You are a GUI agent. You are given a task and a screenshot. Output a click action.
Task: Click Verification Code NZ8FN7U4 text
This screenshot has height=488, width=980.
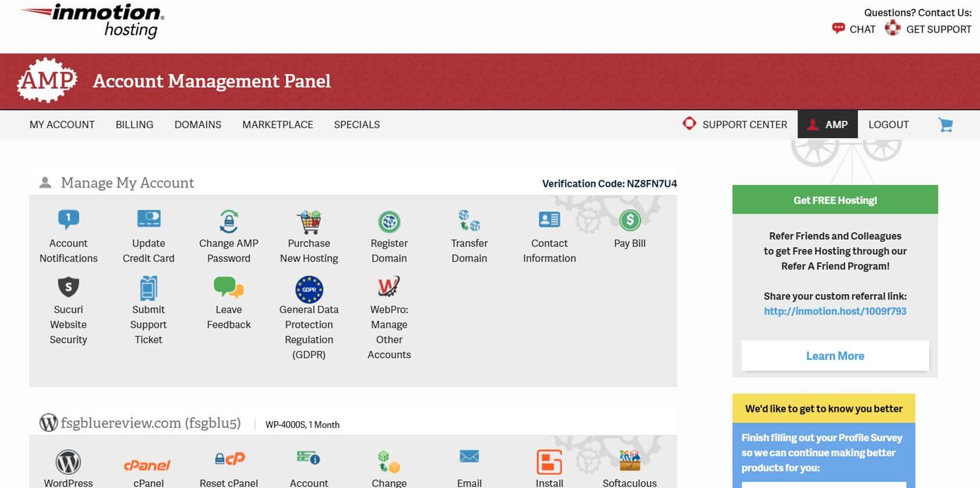tap(610, 183)
